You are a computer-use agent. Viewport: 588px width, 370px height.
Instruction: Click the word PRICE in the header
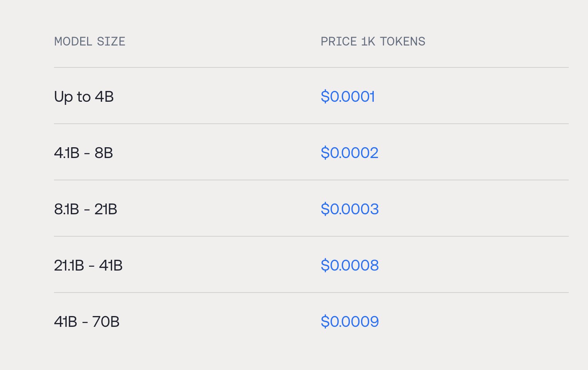coord(339,41)
